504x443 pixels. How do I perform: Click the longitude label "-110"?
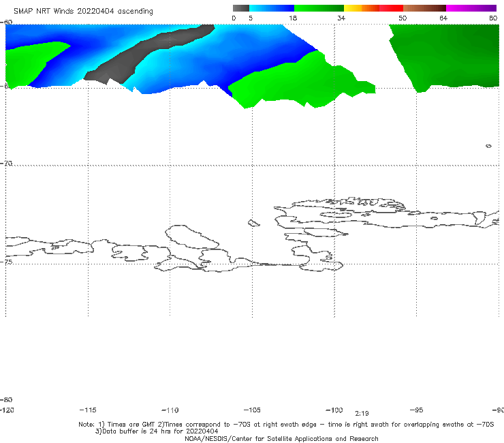[x=170, y=410]
